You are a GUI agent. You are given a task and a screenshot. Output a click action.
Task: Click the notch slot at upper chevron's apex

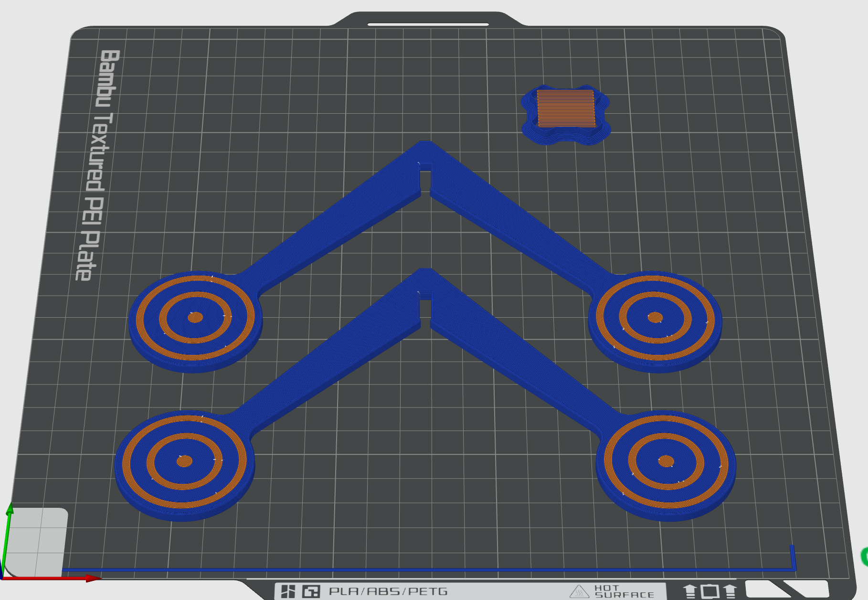(425, 179)
